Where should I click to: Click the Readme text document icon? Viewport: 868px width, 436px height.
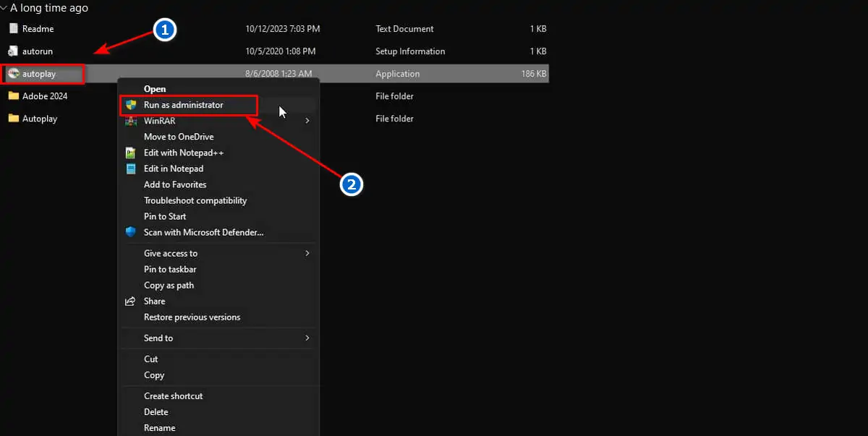point(13,29)
